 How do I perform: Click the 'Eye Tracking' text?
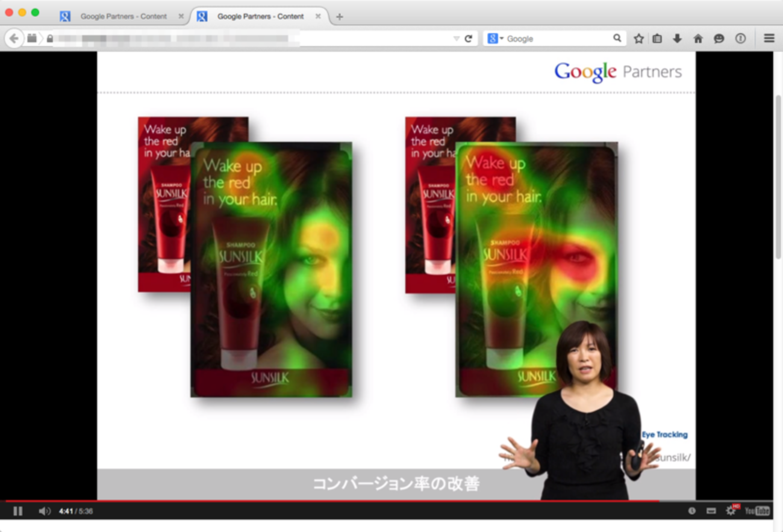[664, 435]
